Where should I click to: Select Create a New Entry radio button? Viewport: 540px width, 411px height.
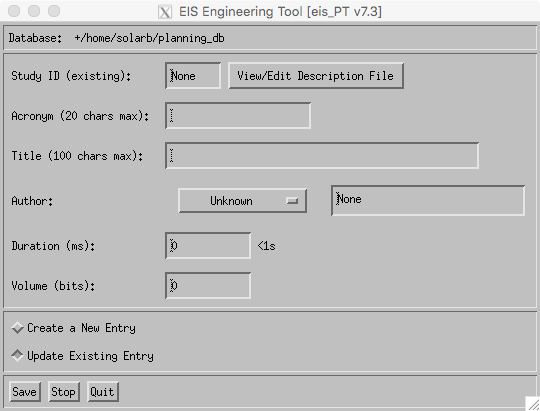tap(17, 328)
